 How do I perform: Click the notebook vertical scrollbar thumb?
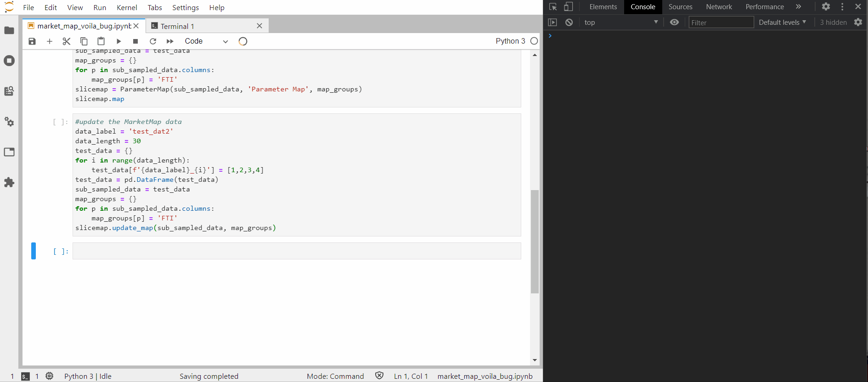pos(535,242)
